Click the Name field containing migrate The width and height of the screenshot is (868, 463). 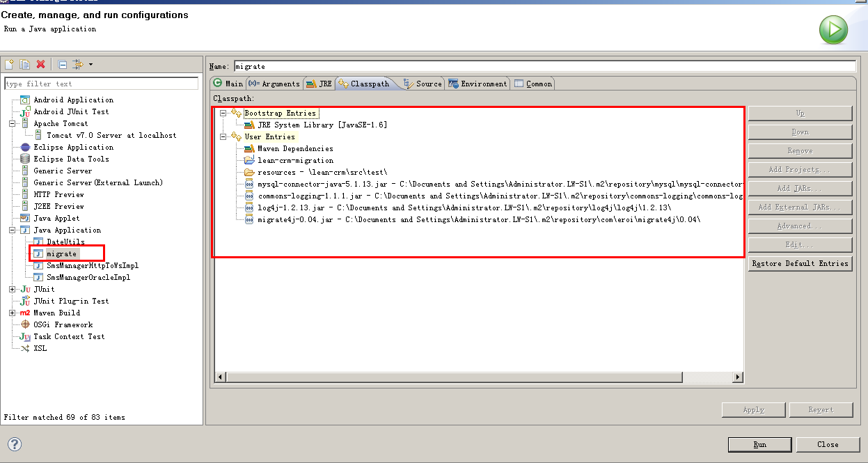point(544,66)
